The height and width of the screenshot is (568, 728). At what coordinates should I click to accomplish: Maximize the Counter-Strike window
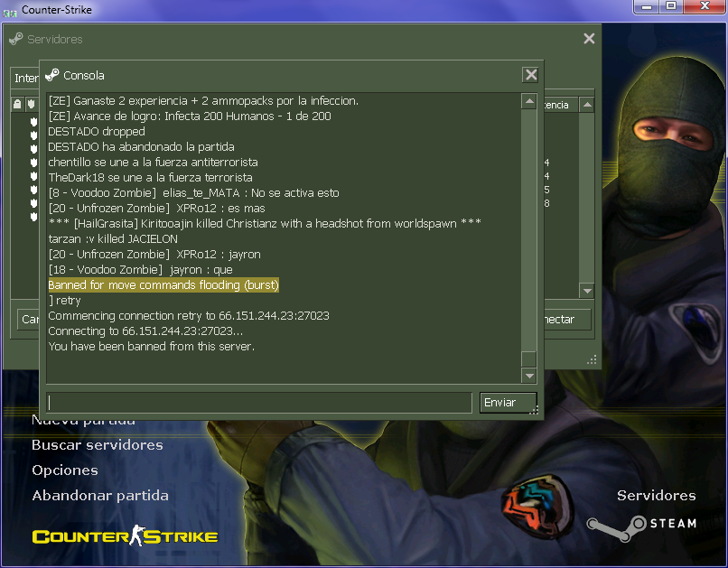pos(670,6)
